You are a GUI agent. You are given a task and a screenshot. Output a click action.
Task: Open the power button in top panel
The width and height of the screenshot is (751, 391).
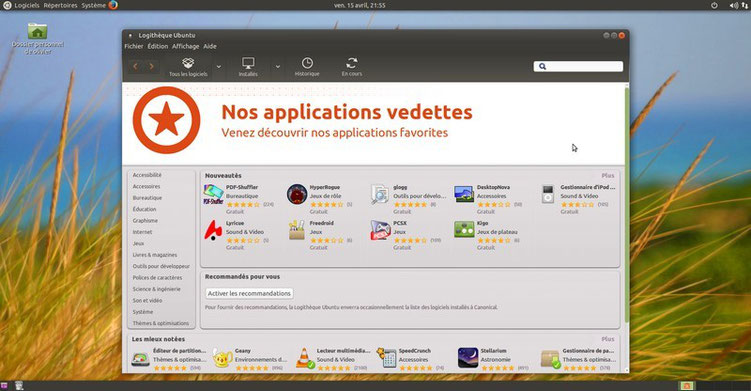pos(714,5)
